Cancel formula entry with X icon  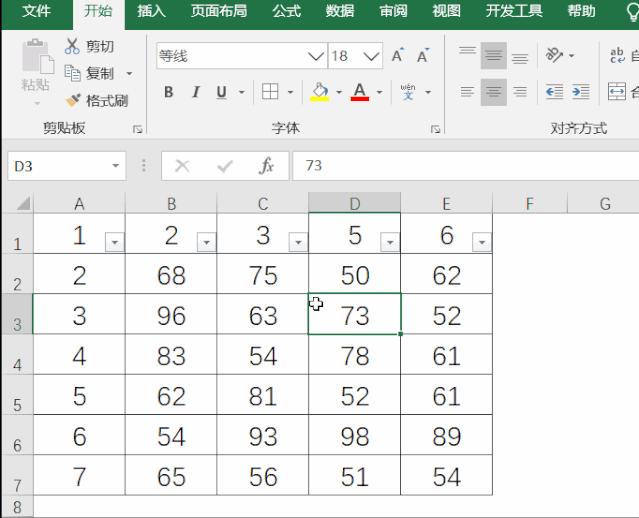[182, 166]
